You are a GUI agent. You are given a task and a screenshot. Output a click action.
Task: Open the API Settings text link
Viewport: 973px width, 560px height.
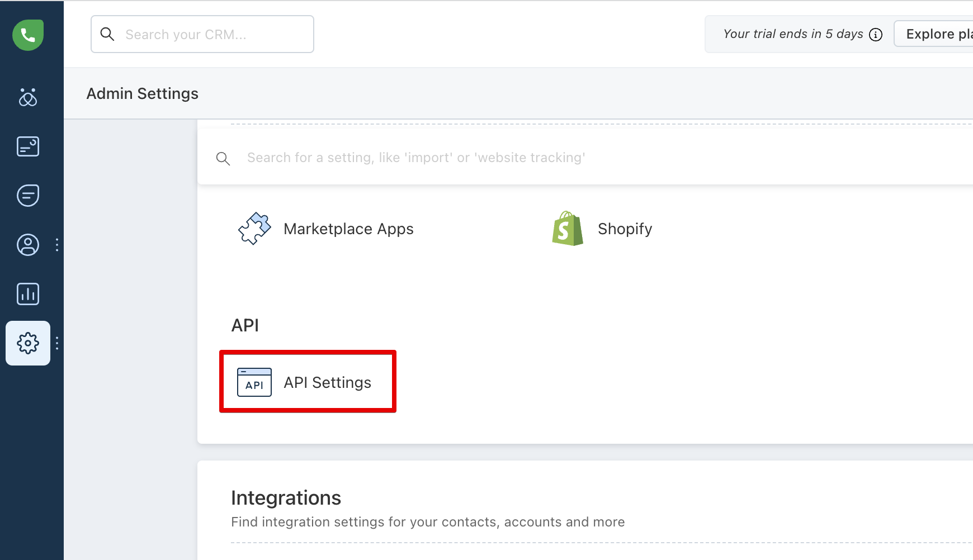(327, 383)
